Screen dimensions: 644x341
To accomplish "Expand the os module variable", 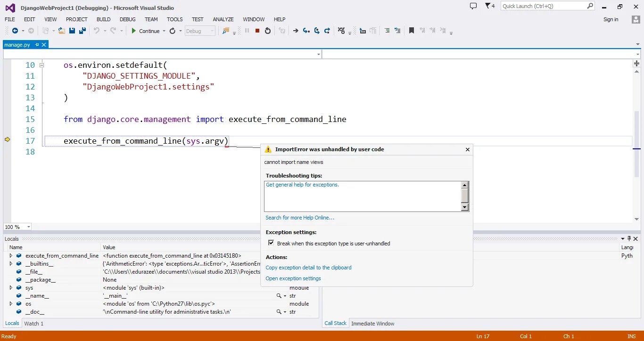I will click(11, 303).
